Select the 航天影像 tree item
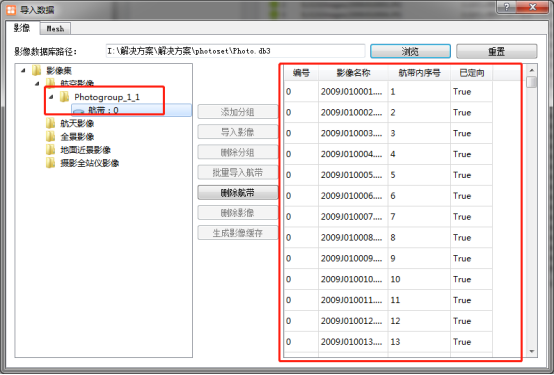The height and width of the screenshot is (375, 554). click(x=77, y=123)
